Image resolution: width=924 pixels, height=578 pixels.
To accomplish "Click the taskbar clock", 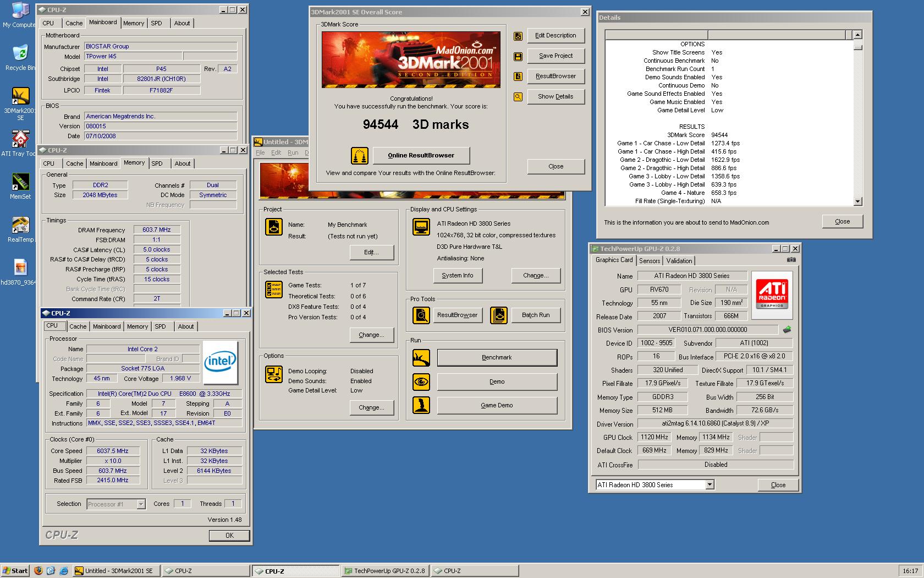I will coord(910,571).
